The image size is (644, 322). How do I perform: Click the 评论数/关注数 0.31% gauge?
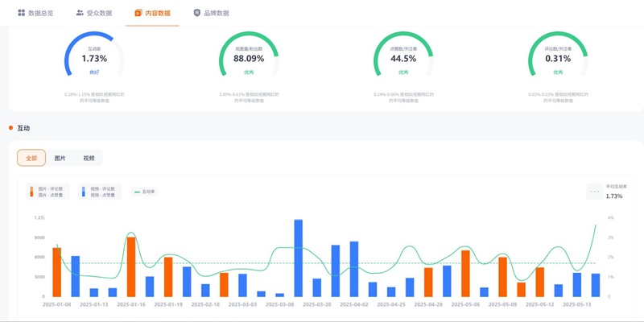coord(558,58)
